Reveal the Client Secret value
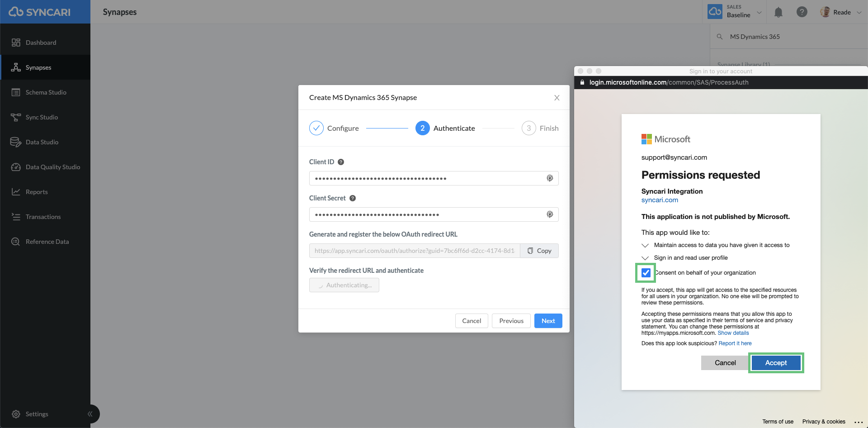Viewport: 868px width, 428px height. [550, 214]
